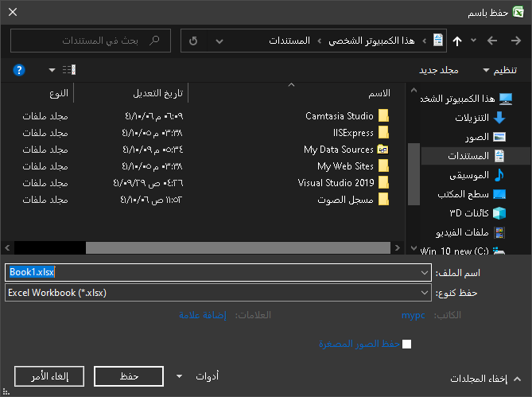Select Camtasia Studio folder icon
The height and width of the screenshot is (397, 532).
(383, 115)
